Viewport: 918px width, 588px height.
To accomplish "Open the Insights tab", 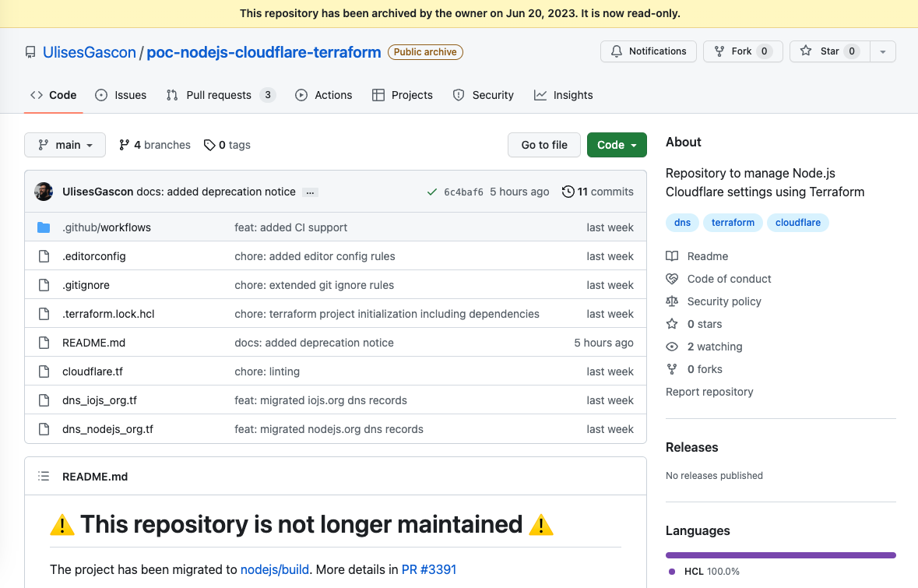I will [x=564, y=95].
